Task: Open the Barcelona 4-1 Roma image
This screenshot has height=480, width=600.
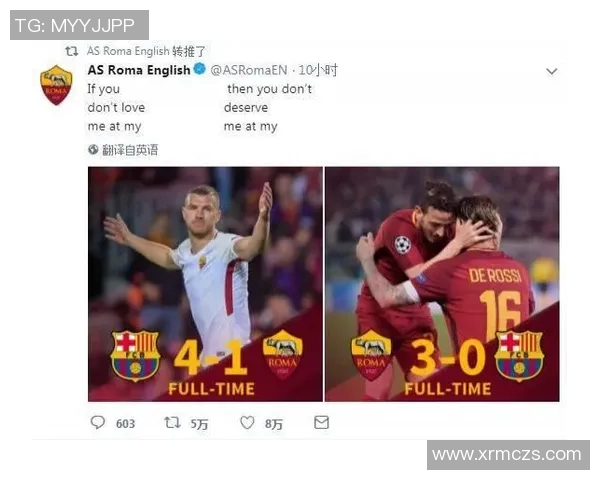Action: 205,284
